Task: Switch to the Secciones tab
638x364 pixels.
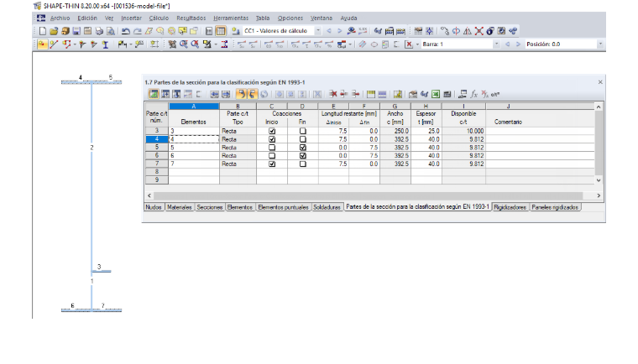Action: [x=210, y=207]
